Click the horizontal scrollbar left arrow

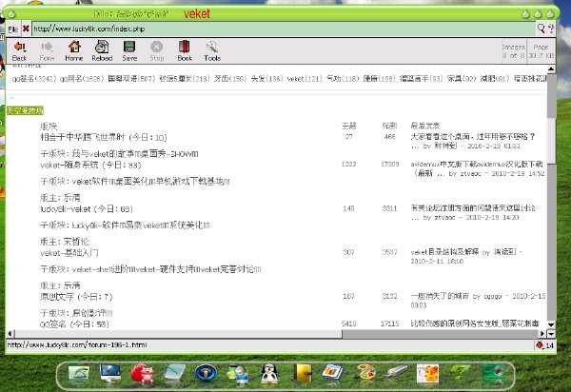[x=10, y=333]
